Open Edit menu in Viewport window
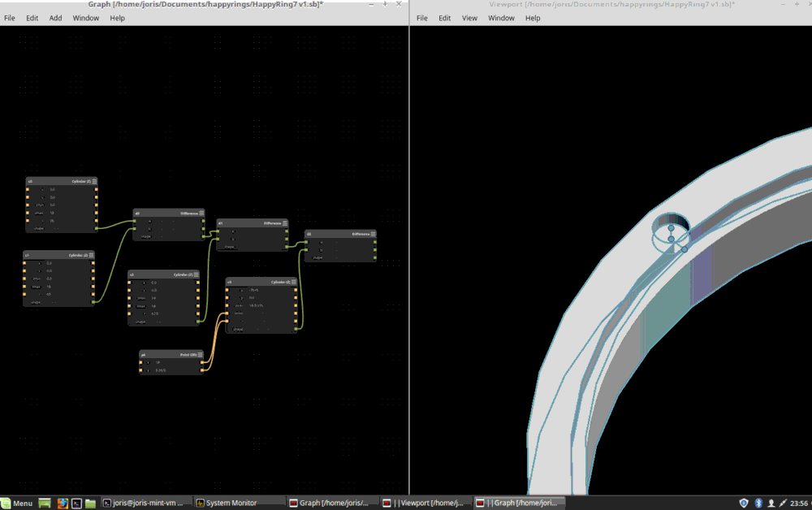This screenshot has width=812, height=510. click(x=445, y=18)
